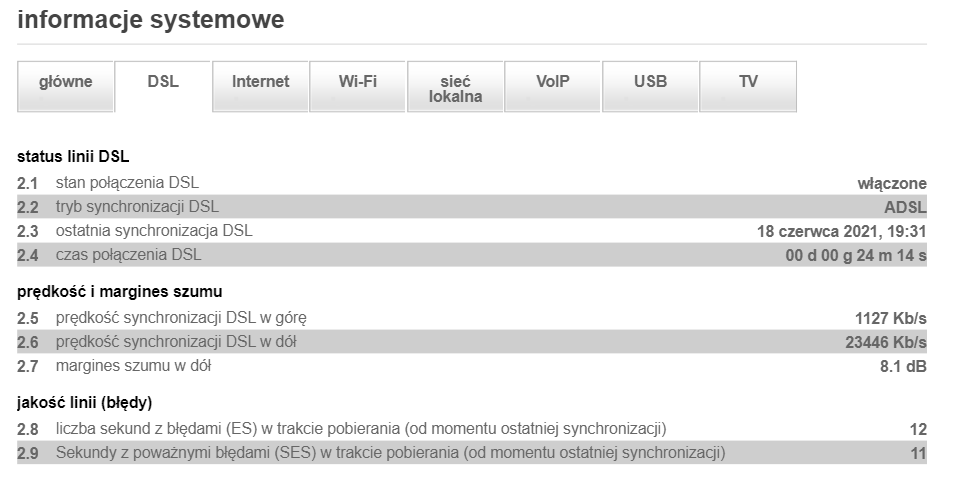Image resolution: width=954 pixels, height=497 pixels.
Task: Click the 'status linii DSL' section heading
Action: click(73, 157)
